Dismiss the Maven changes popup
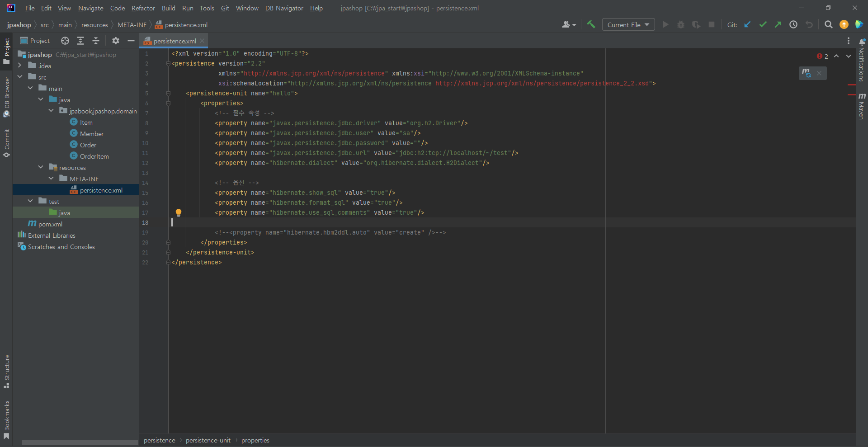The image size is (868, 447). point(819,73)
